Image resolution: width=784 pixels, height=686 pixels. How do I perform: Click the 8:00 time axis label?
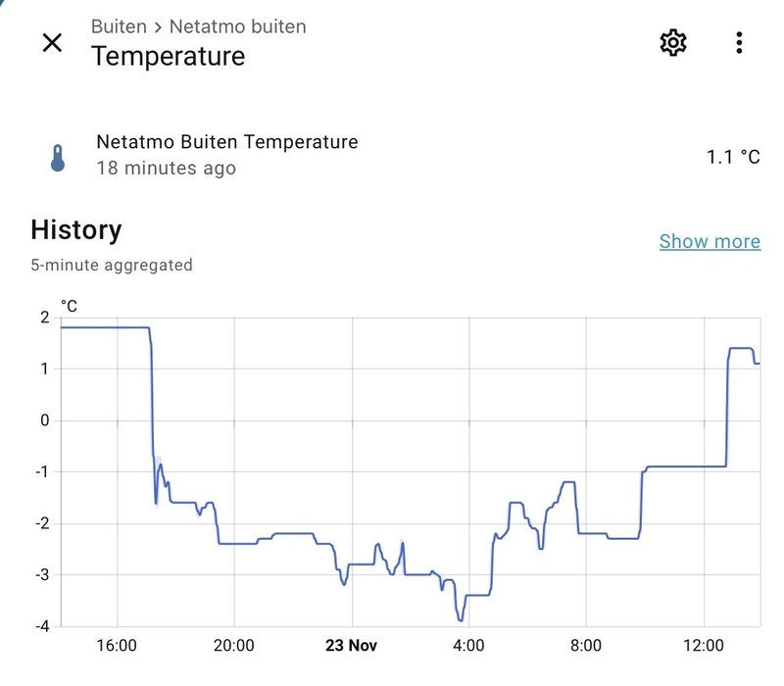[x=586, y=646]
